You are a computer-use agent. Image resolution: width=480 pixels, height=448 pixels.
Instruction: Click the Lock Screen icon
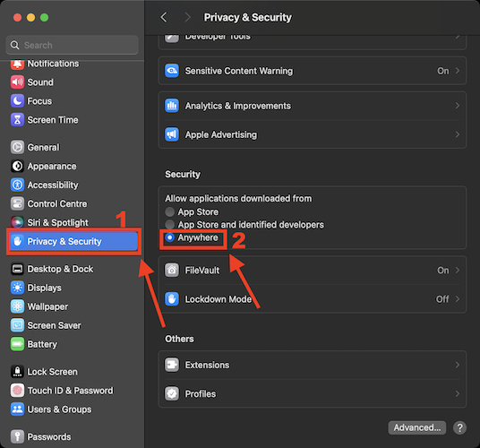click(17, 372)
